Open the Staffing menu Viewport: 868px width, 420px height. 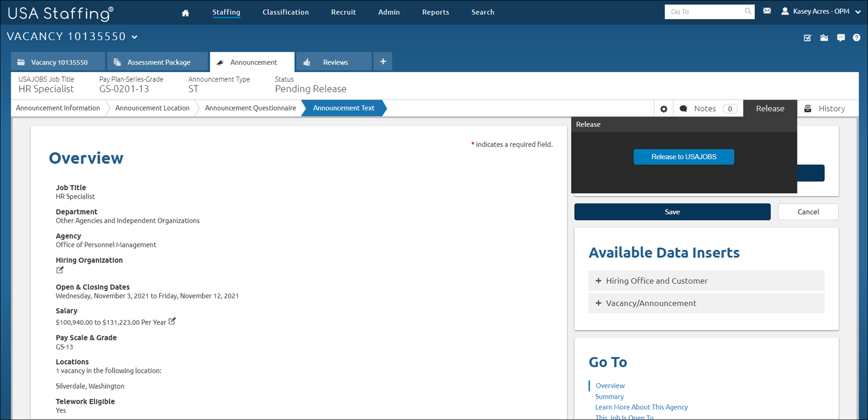(226, 12)
